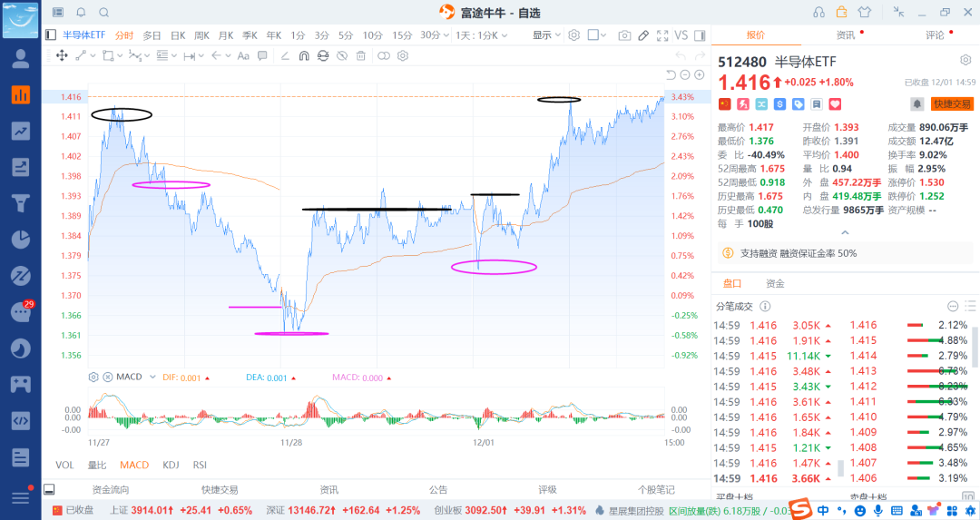Toggle the sync drawings icon
This screenshot has width=980, height=520.
322,55
